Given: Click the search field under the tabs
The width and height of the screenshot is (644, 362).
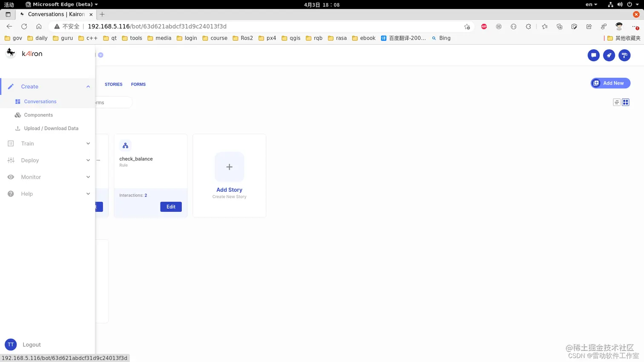Looking at the screenshot, I should coord(113,103).
